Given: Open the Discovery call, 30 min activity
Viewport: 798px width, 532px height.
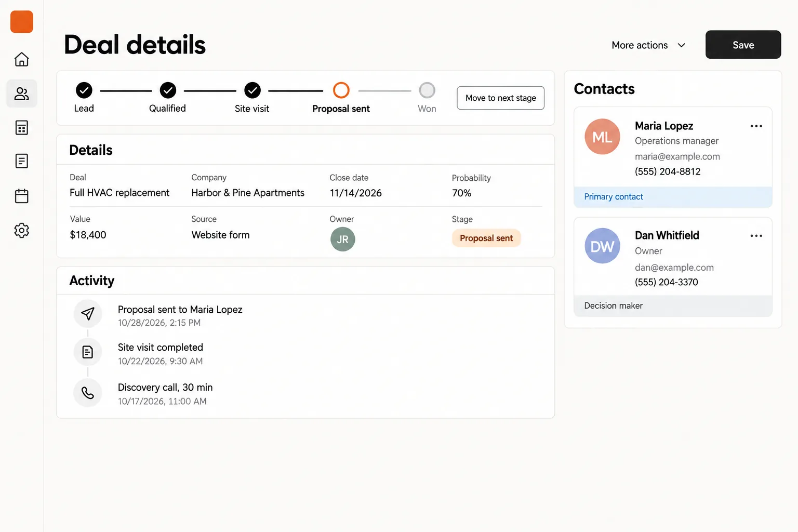Looking at the screenshot, I should pyautogui.click(x=165, y=388).
